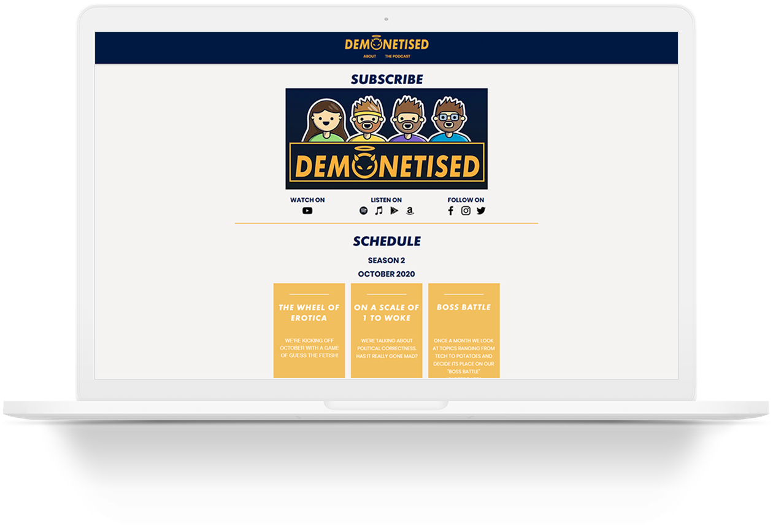The image size is (773, 532).
Task: Click the SCHEDULE heading link
Action: [x=386, y=241]
